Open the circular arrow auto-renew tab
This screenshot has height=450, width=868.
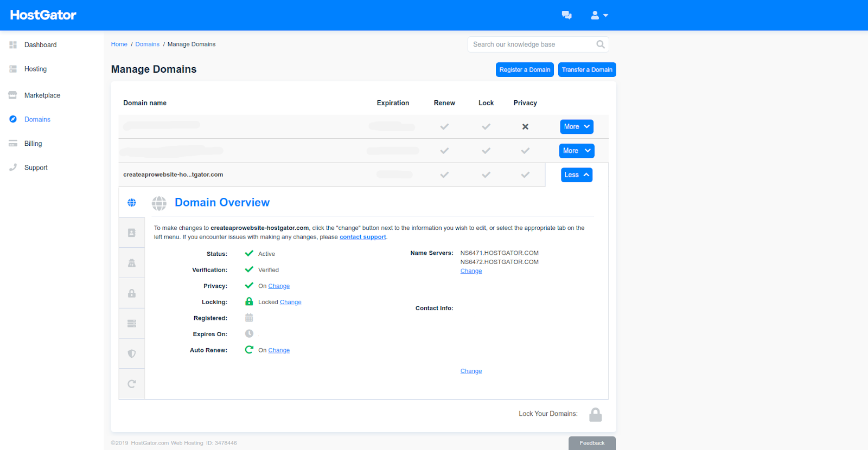tap(132, 384)
